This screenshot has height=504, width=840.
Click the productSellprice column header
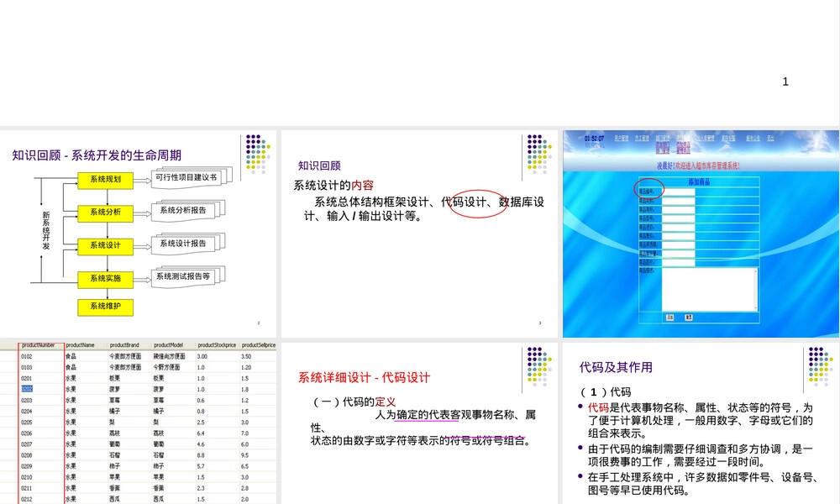tap(258, 345)
